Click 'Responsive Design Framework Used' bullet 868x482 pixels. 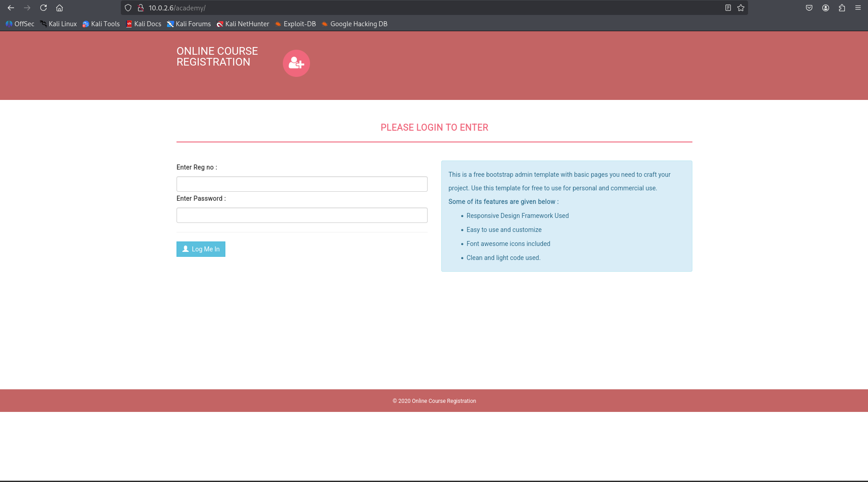518,216
